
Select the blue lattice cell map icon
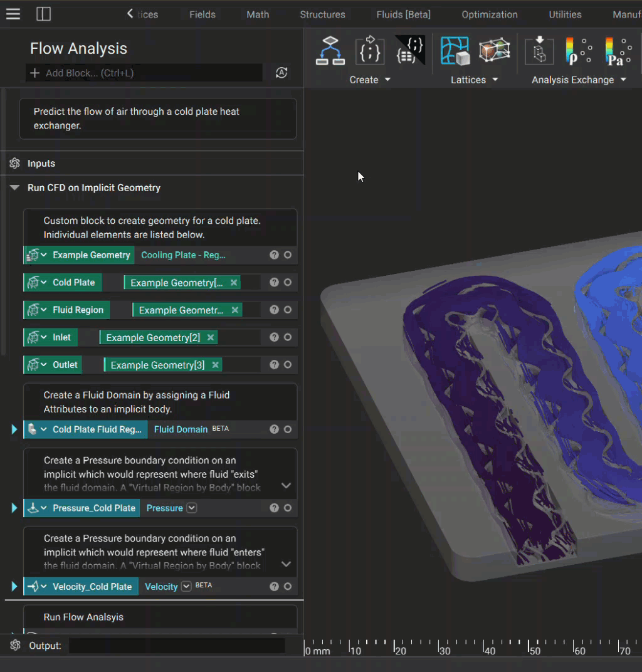[x=455, y=51]
